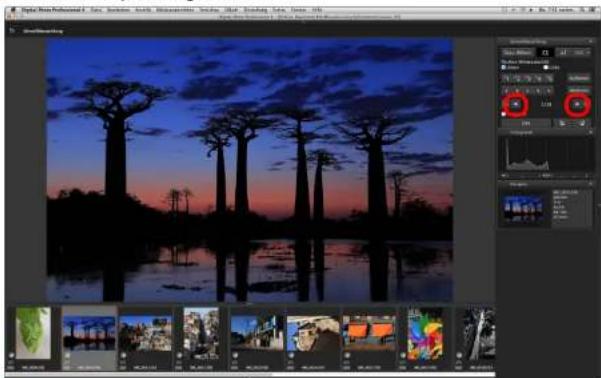This screenshot has width=601, height=378.
Task: Apply check mark 3 to the image
Action: (528, 78)
